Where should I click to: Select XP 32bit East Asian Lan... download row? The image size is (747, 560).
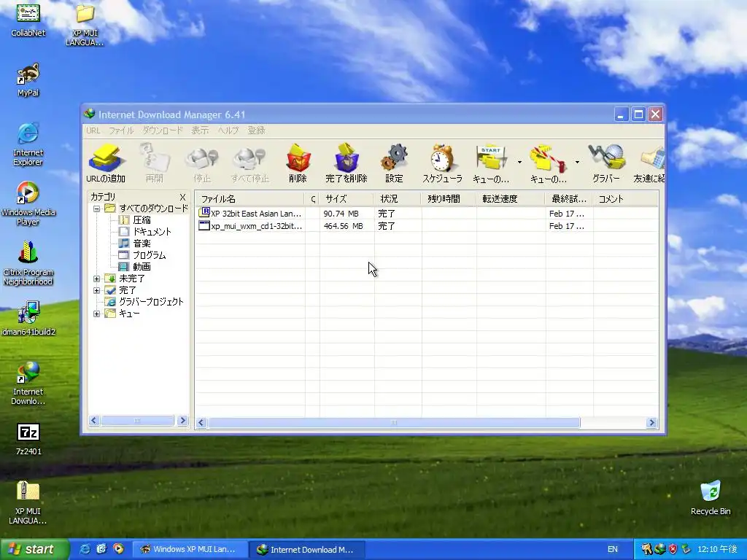(426, 214)
